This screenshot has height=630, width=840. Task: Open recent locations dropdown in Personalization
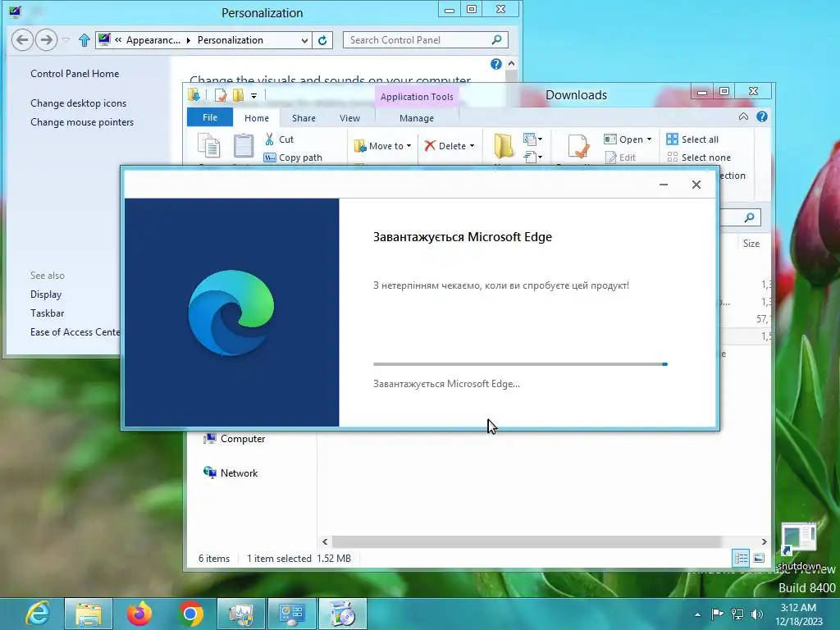66,40
